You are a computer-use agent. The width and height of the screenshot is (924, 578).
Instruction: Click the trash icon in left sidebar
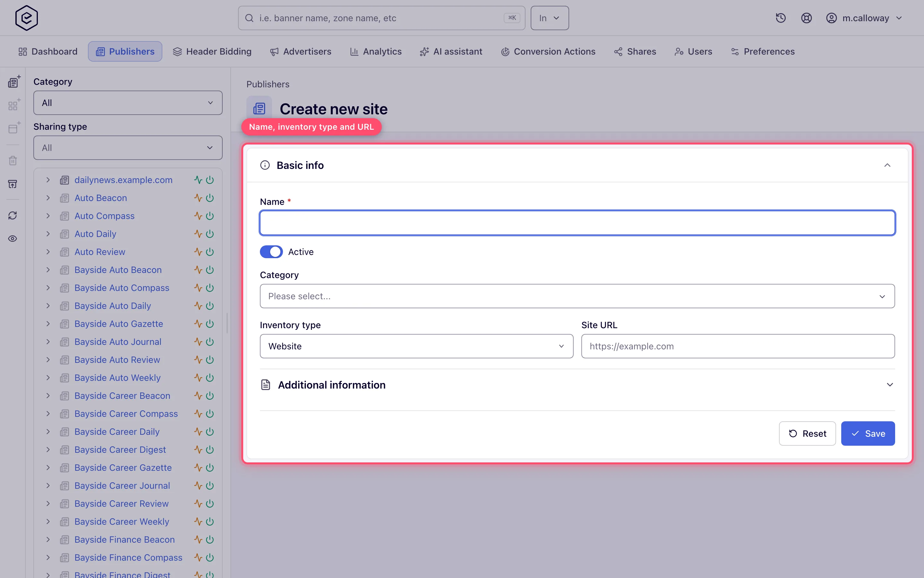(13, 161)
